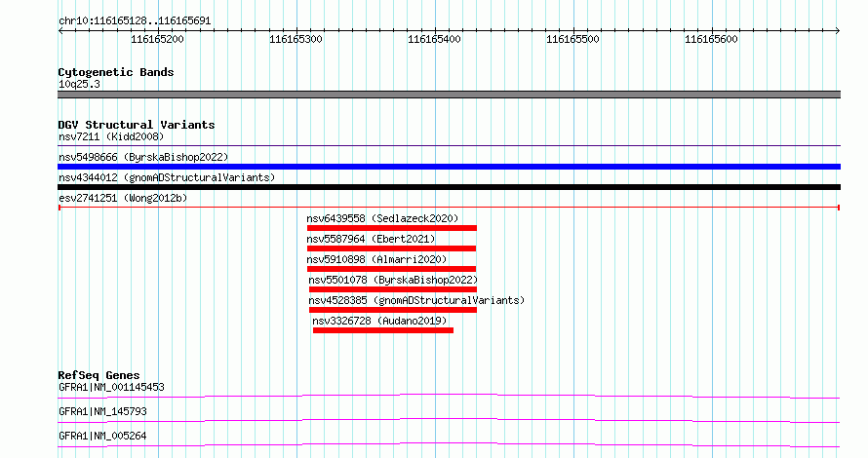868x458 pixels.
Task: Click the 10q25.3 band label
Action: [x=79, y=85]
